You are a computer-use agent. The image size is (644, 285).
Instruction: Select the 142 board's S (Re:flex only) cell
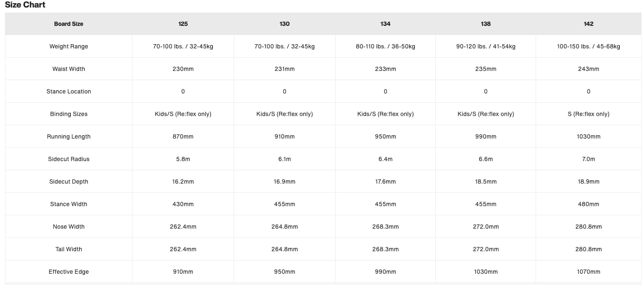tap(588, 114)
